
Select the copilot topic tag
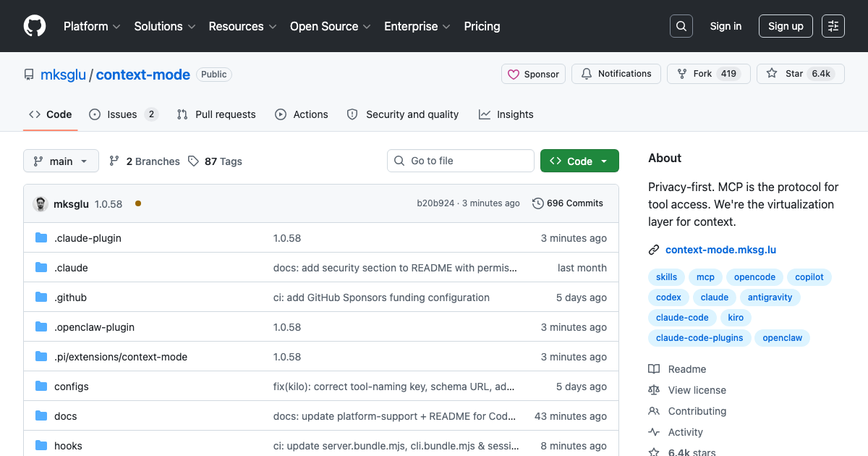click(809, 277)
